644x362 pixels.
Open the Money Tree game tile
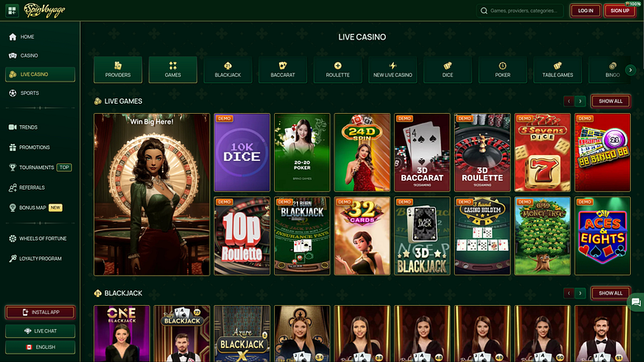pos(542,236)
